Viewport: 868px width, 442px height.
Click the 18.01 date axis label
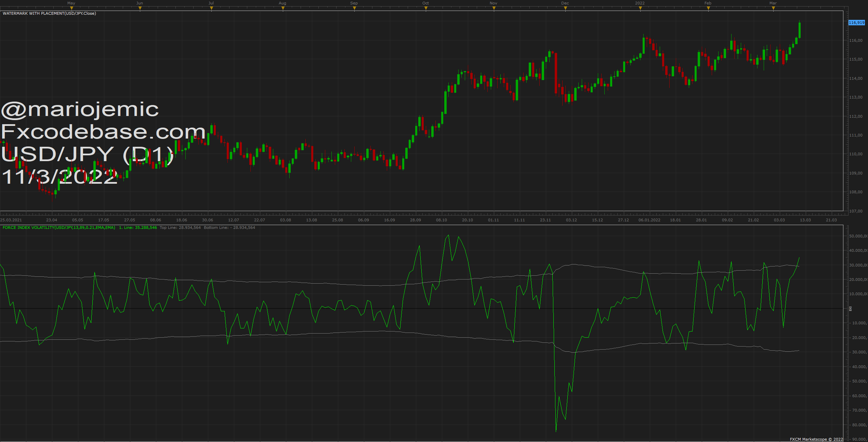click(675, 220)
